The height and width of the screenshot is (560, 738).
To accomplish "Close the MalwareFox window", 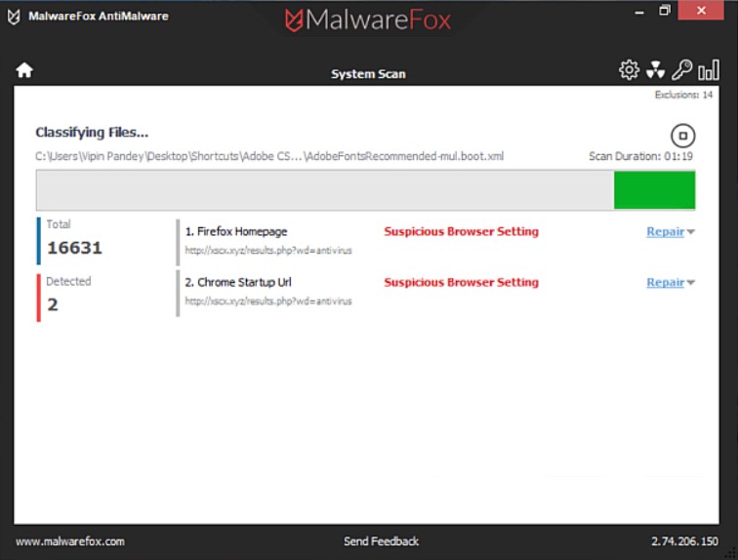I will [701, 11].
